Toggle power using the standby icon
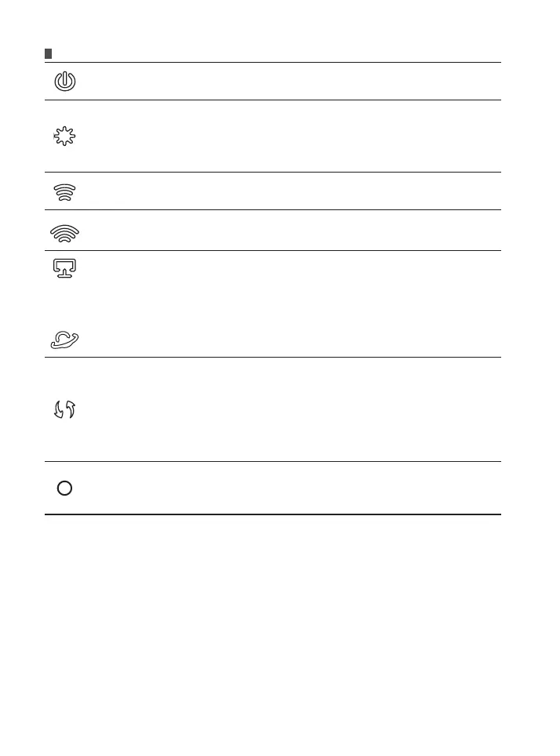 point(64,81)
